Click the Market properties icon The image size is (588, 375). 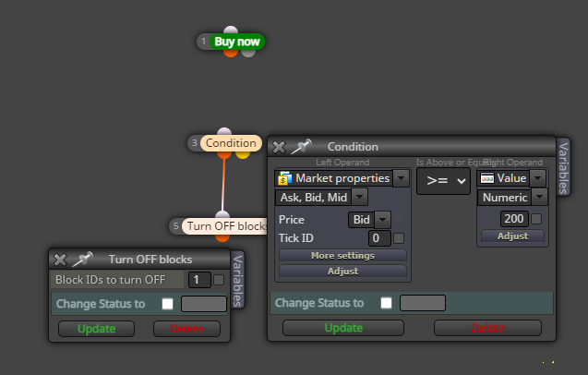tap(285, 178)
